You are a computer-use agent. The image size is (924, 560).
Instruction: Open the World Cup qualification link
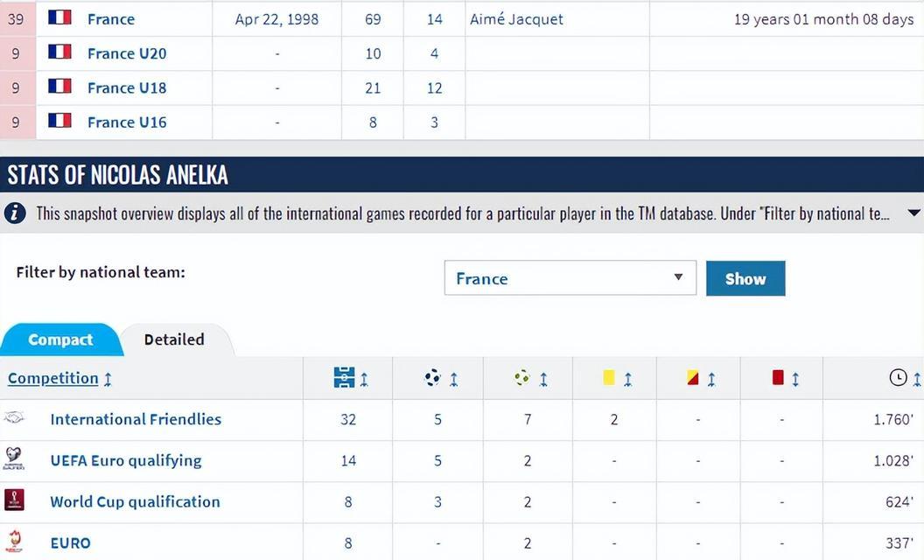(x=135, y=501)
